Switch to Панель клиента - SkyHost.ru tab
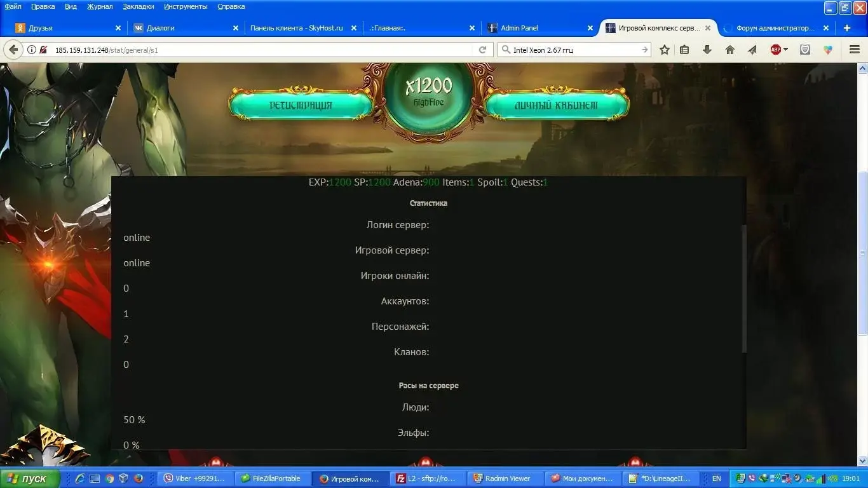 (303, 28)
